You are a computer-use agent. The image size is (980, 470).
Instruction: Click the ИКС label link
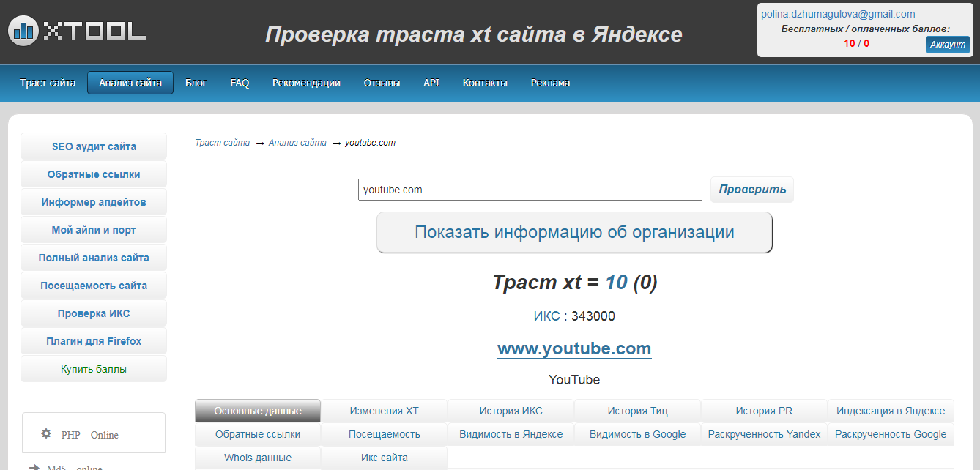pos(546,316)
